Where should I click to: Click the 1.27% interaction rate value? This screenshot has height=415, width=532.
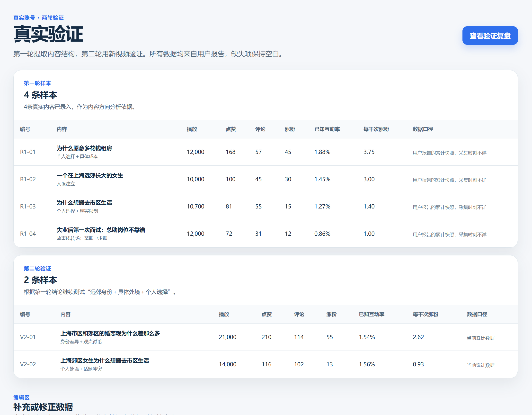coord(322,207)
